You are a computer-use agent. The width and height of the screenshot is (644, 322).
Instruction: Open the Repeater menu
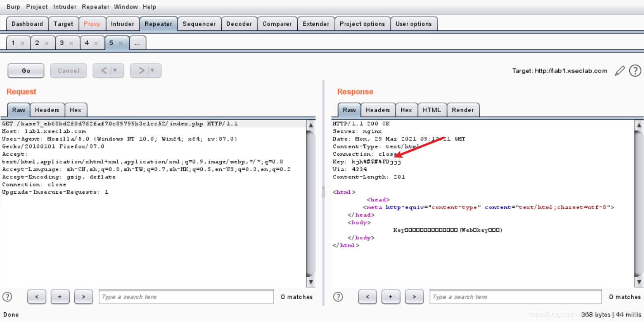95,7
